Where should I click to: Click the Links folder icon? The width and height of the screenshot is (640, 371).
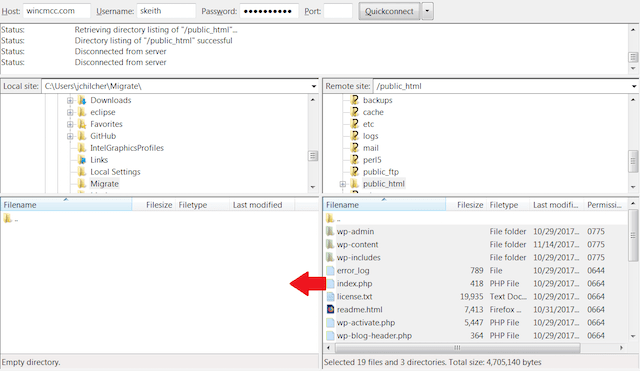click(82, 160)
